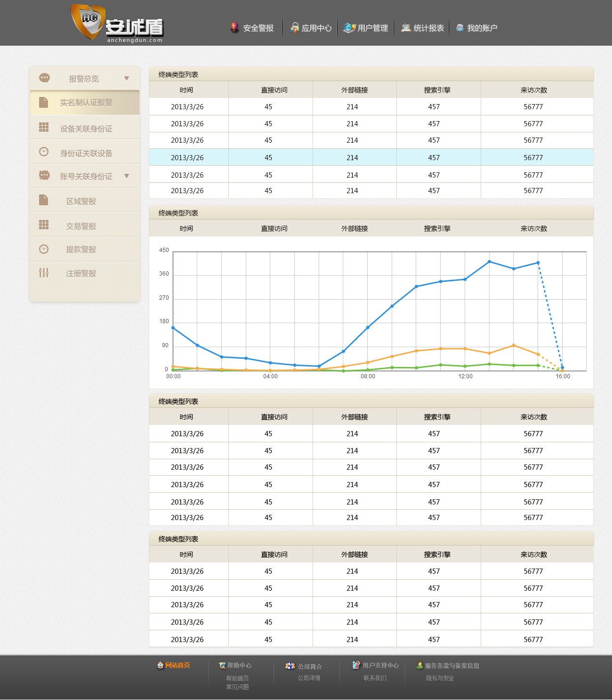This screenshot has height=700, width=612.
Task: Select 设备关联身份证 in the sidebar
Action: click(x=85, y=128)
